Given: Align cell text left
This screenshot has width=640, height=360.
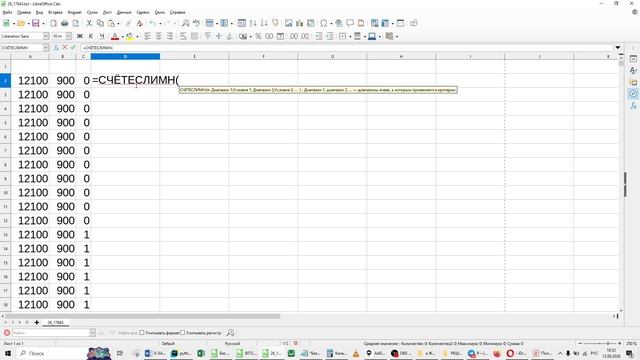Looking at the screenshot, I should coord(147,36).
